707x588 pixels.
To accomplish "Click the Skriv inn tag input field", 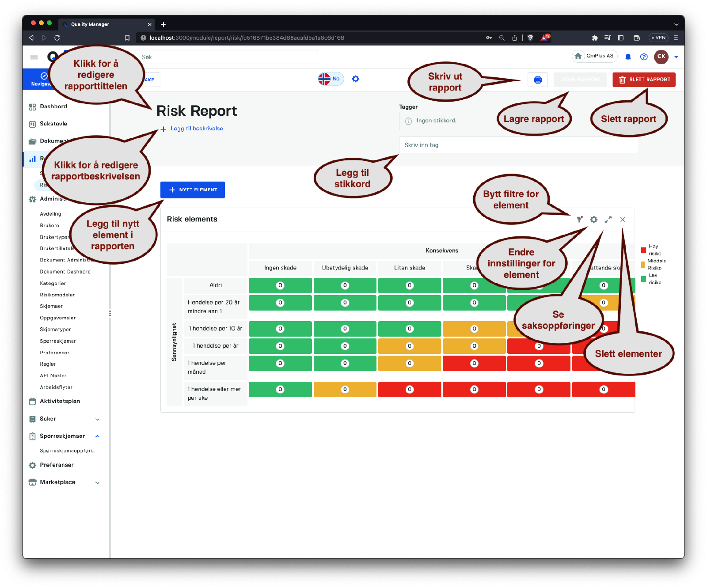I will pyautogui.click(x=518, y=145).
